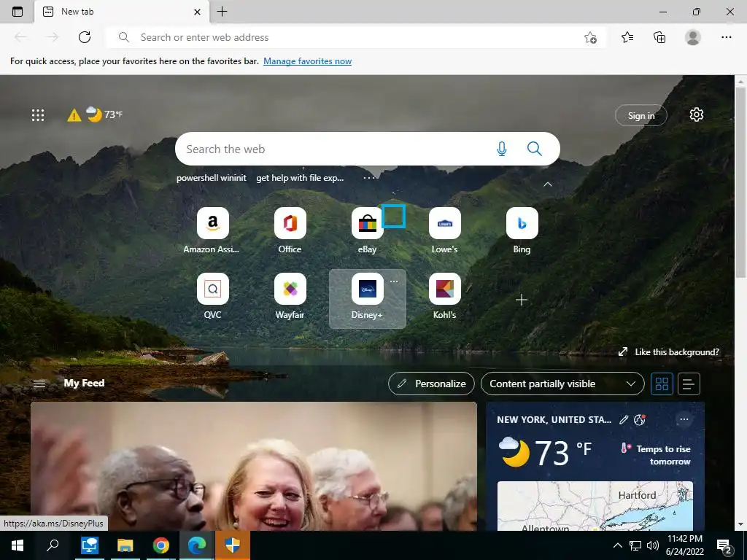
Task: Open the browser profile avatar
Action: (693, 37)
